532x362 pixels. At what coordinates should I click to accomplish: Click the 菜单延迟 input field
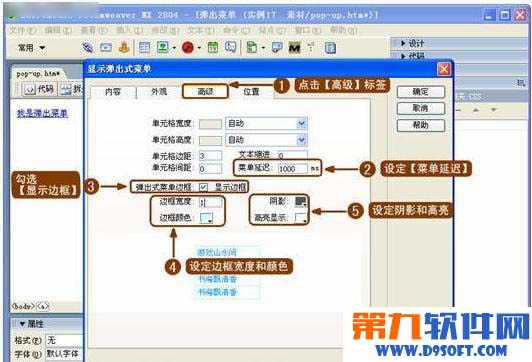click(293, 169)
